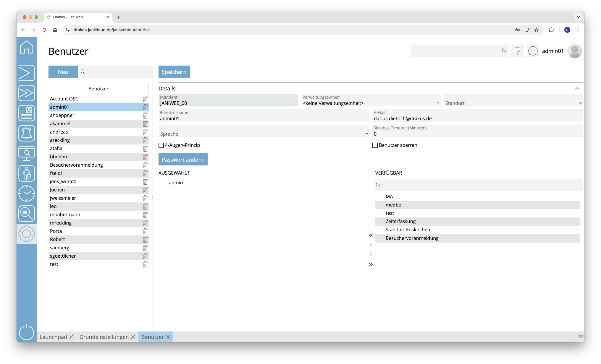Enable the 4-Augen-Prinzip checkbox
Image resolution: width=601 pixels, height=364 pixels.
(161, 145)
